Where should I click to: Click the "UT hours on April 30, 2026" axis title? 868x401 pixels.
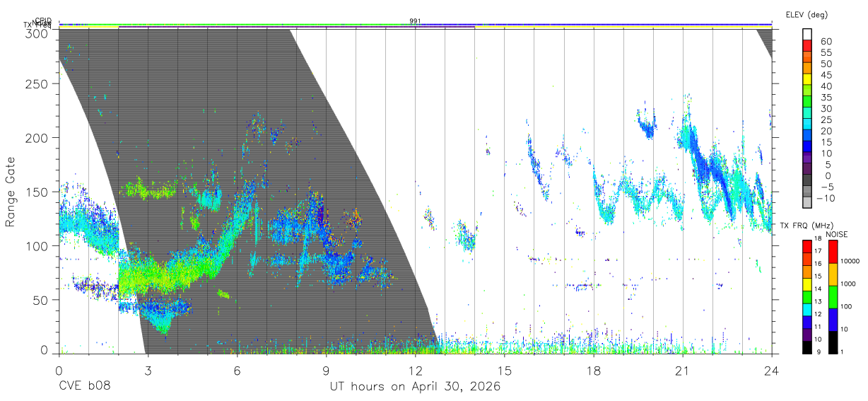click(x=415, y=387)
